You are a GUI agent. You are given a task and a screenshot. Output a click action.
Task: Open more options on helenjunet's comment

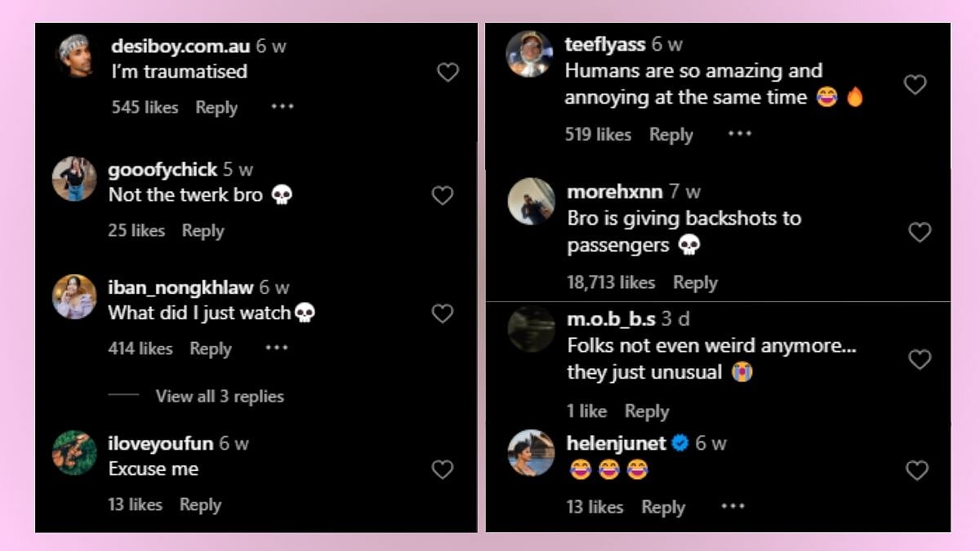coord(733,507)
